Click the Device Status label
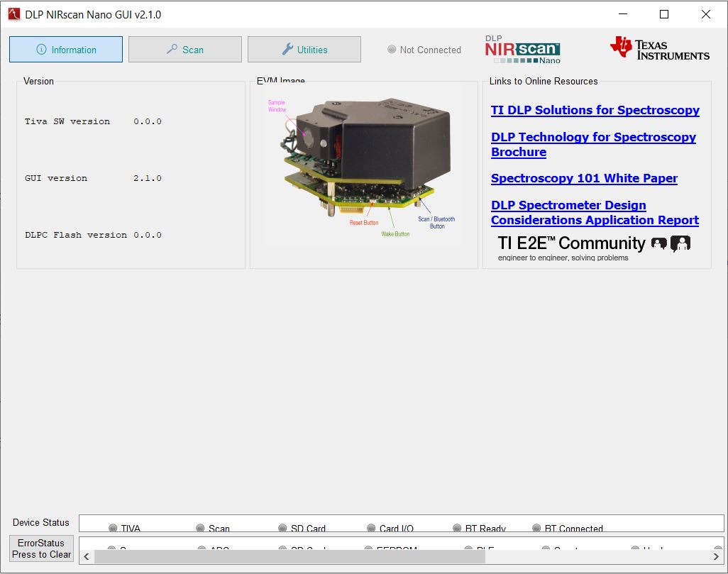The height and width of the screenshot is (574, 728). [x=41, y=522]
